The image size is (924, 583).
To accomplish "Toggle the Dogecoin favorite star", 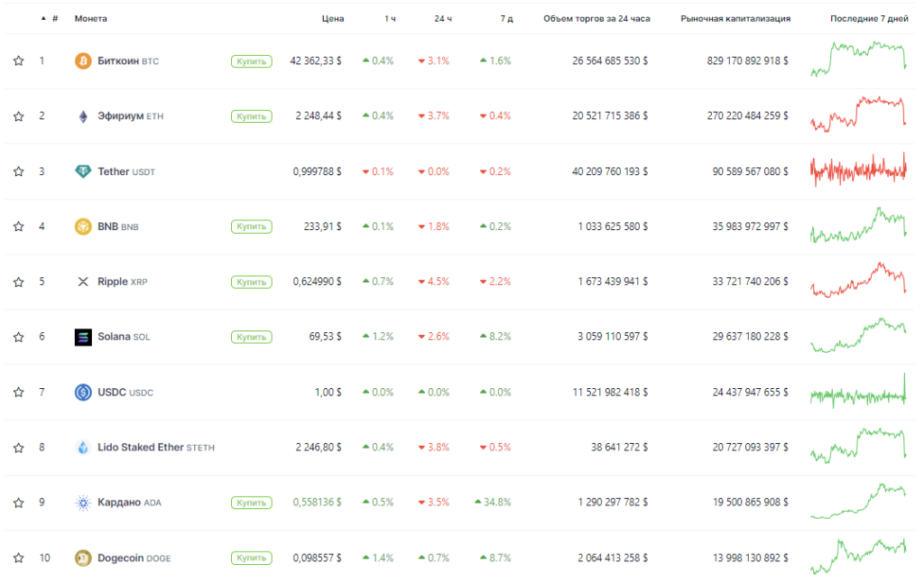I will pos(19,558).
